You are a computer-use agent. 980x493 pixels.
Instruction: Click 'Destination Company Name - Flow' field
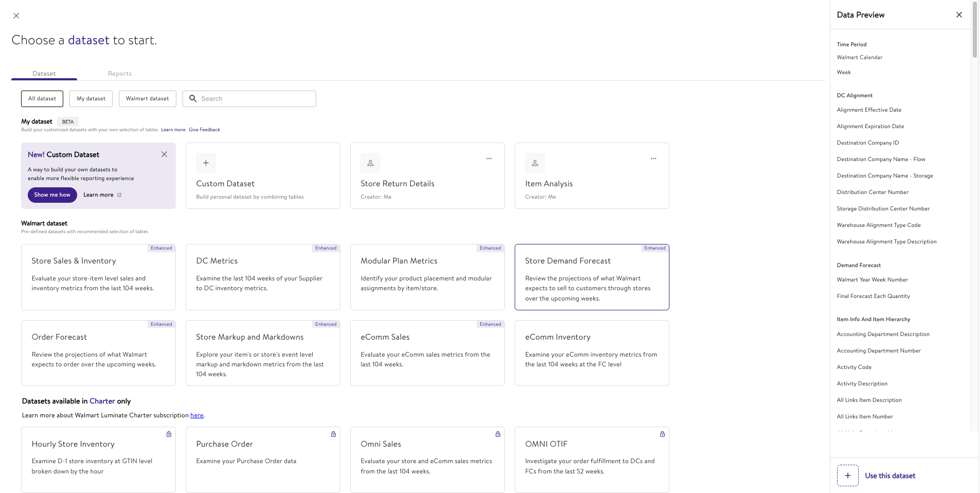881,160
